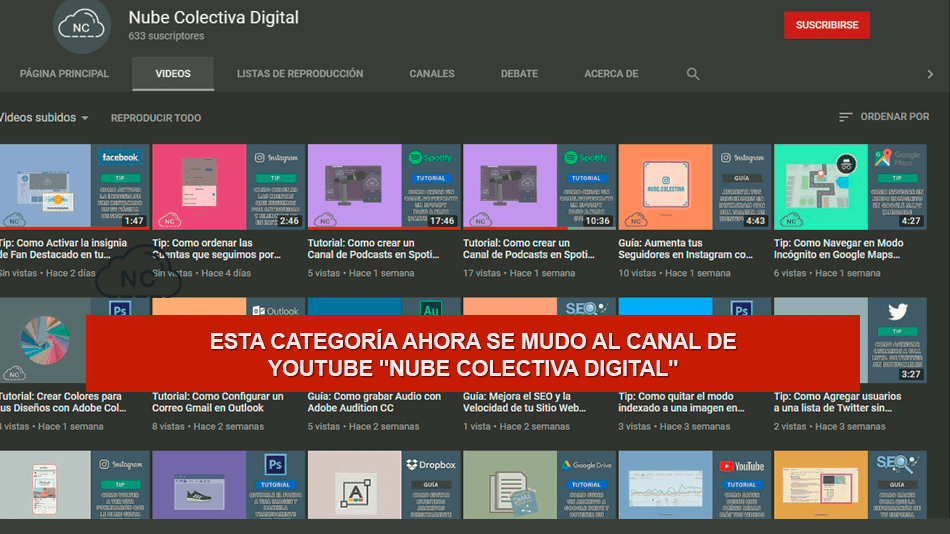Click the red Suscribirse button

tap(826, 25)
